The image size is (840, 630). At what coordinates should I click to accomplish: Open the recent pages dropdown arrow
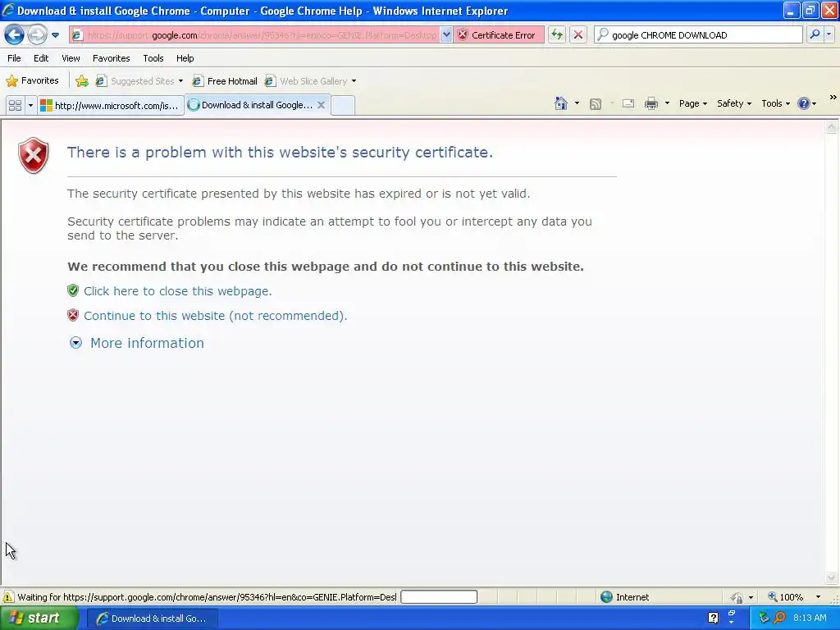point(55,35)
